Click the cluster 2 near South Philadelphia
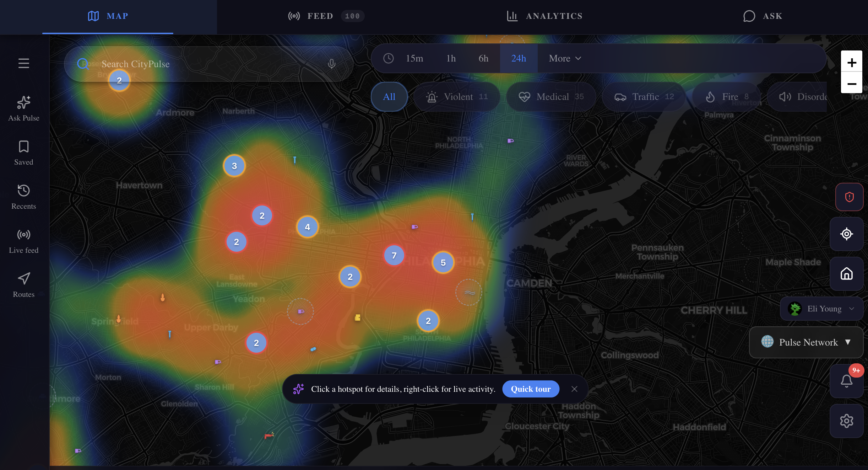Image resolution: width=868 pixels, height=470 pixels. 428,321
